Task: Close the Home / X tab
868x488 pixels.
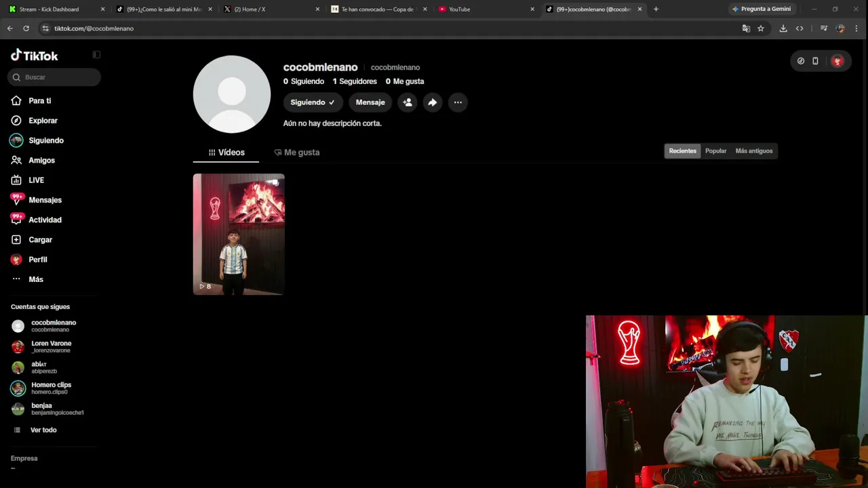Action: [317, 9]
